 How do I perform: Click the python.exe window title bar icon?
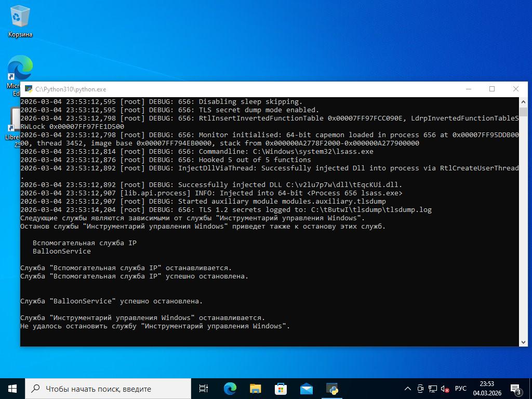(29, 89)
